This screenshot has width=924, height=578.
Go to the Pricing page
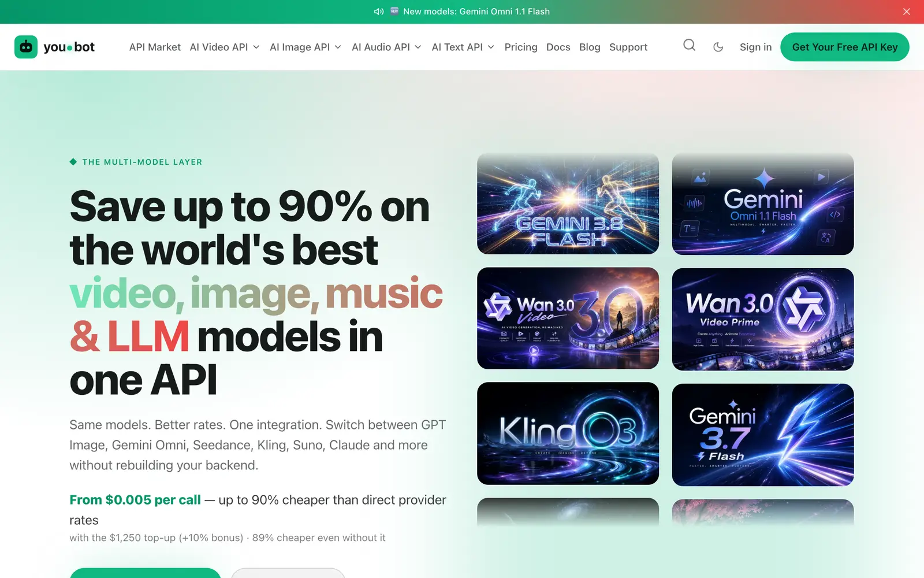(521, 47)
